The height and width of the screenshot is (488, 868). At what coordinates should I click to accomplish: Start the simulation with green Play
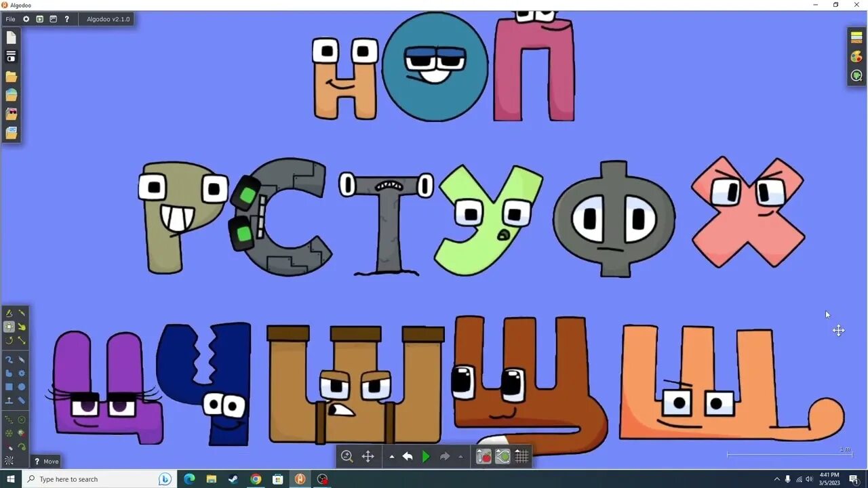(426, 456)
